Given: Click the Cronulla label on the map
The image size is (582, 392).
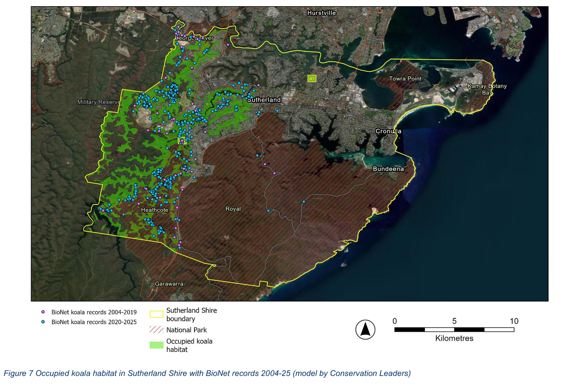Looking at the screenshot, I should (x=389, y=131).
